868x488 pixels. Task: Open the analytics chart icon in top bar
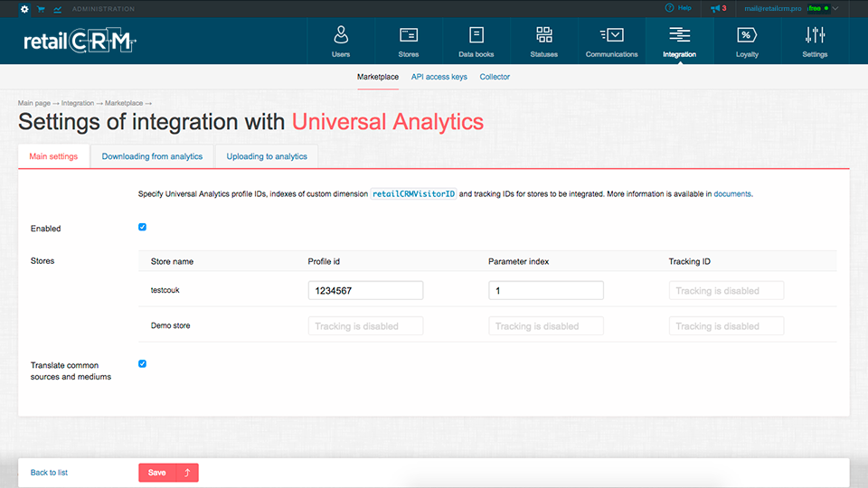pos(58,9)
